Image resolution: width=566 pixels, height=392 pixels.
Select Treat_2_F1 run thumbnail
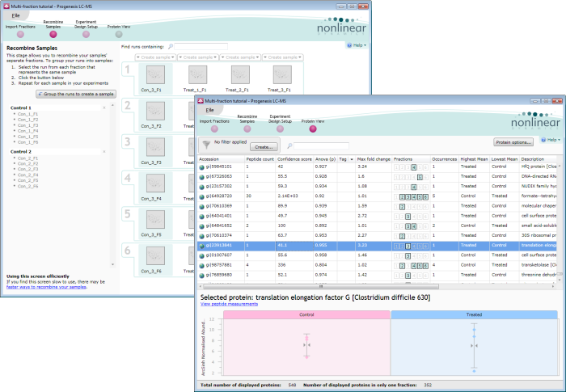(x=240, y=74)
